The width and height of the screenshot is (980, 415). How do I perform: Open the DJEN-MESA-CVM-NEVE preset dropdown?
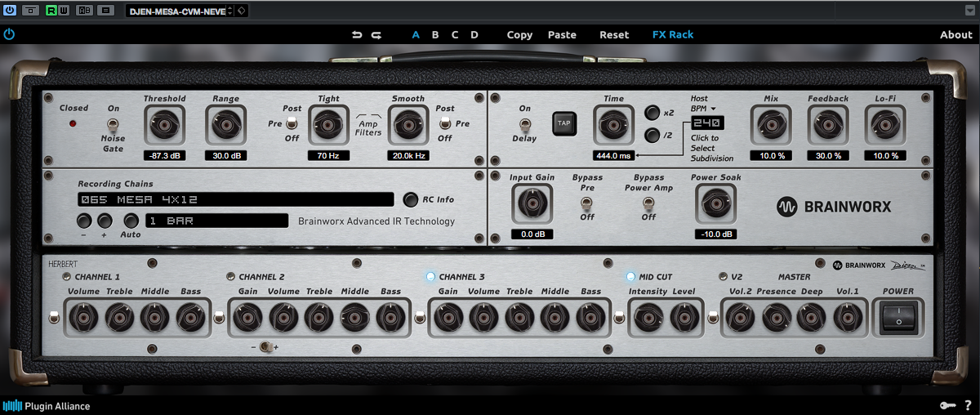tap(176, 11)
